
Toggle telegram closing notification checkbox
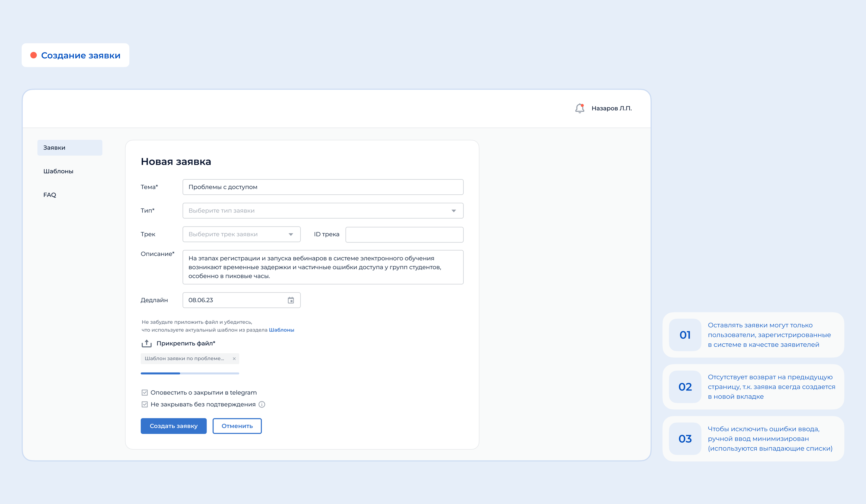tap(145, 392)
